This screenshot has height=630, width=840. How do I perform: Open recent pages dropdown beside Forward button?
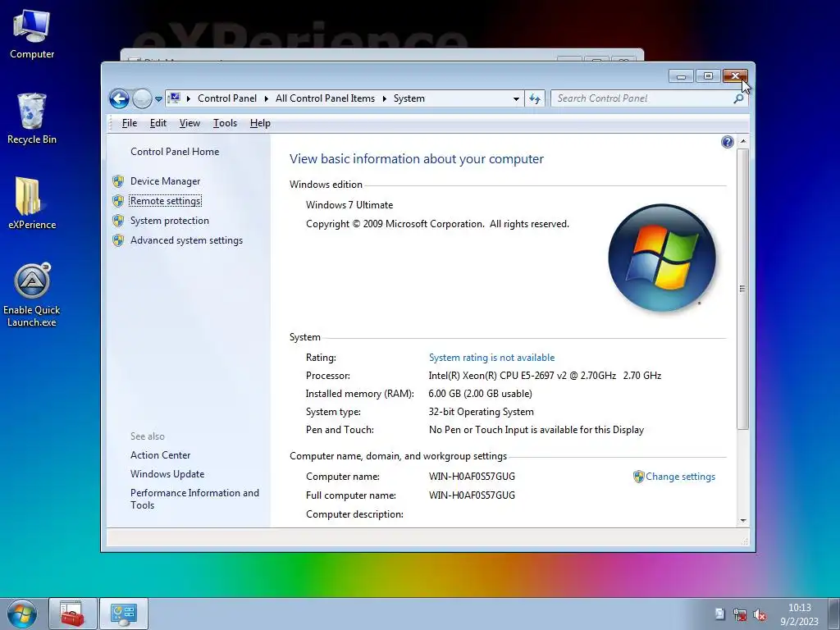pos(158,99)
